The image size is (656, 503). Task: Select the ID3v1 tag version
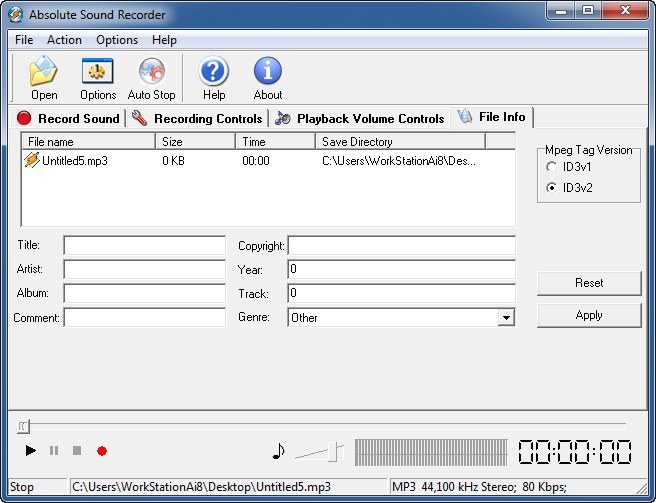551,167
